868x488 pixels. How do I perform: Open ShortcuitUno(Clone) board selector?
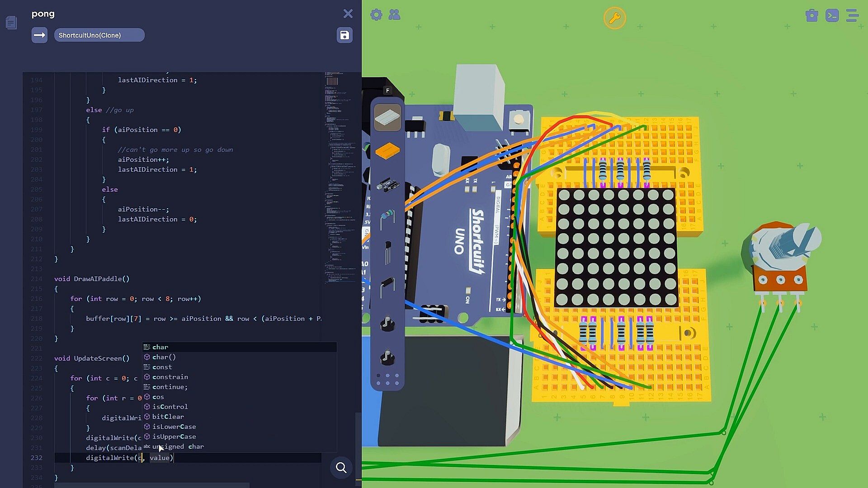click(99, 35)
